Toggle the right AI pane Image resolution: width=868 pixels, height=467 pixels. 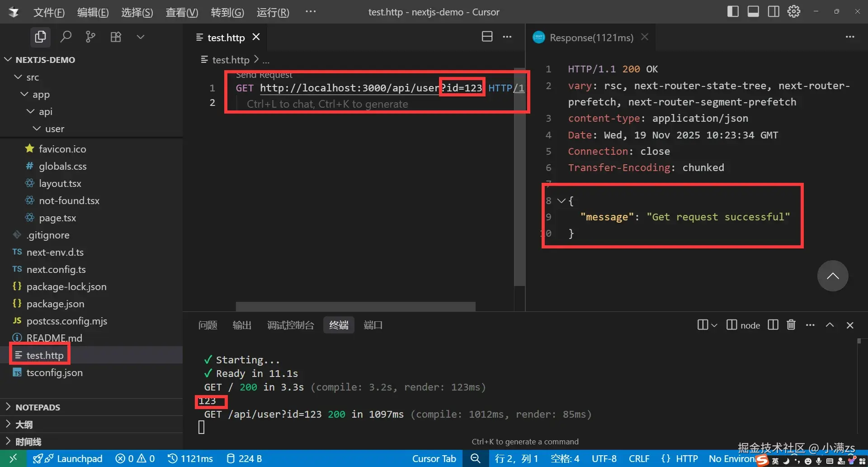pyautogui.click(x=774, y=12)
